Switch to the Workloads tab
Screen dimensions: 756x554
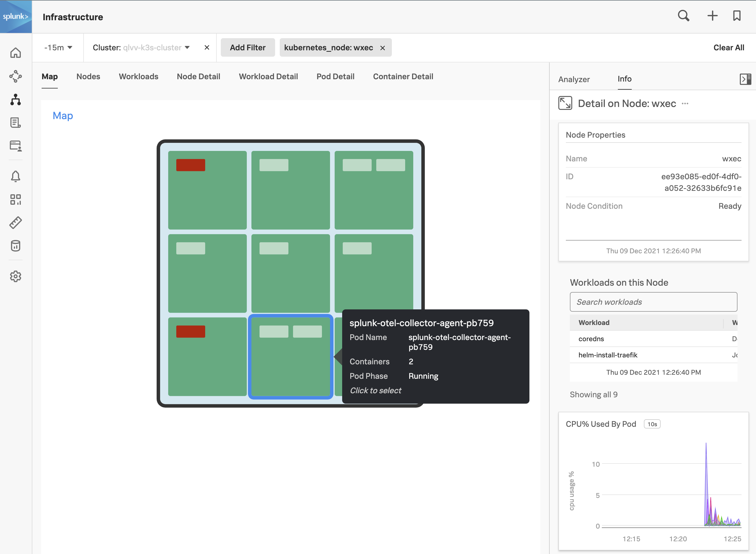138,76
